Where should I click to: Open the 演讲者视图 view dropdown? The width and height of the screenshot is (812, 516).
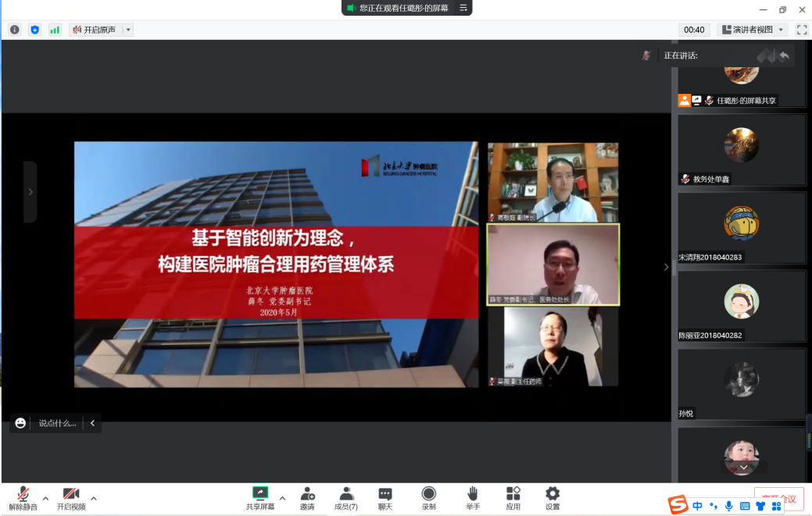753,30
